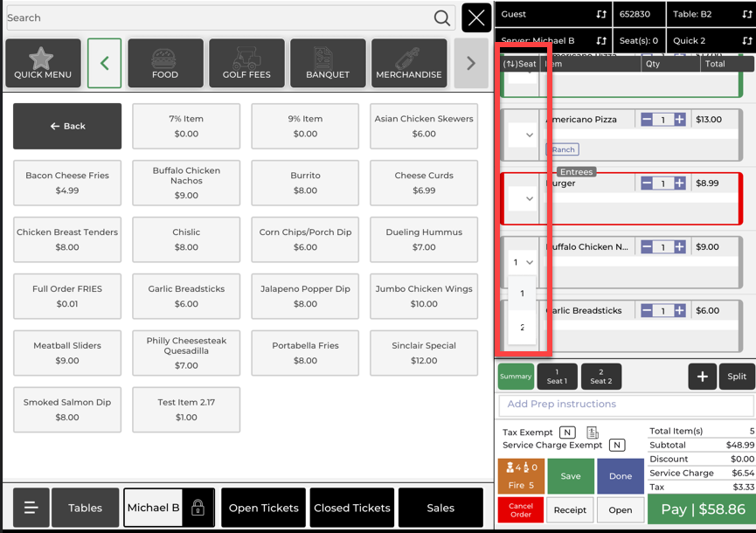
Task: Open seat dropdown for Americano Pizza
Action: click(x=523, y=135)
